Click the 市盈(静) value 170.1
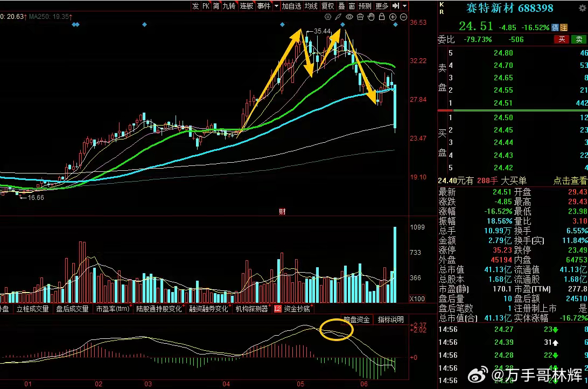588x389 pixels. click(x=502, y=289)
